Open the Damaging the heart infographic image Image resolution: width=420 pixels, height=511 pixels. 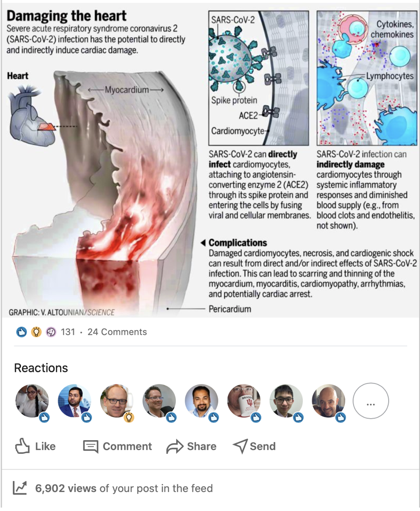[x=210, y=160]
